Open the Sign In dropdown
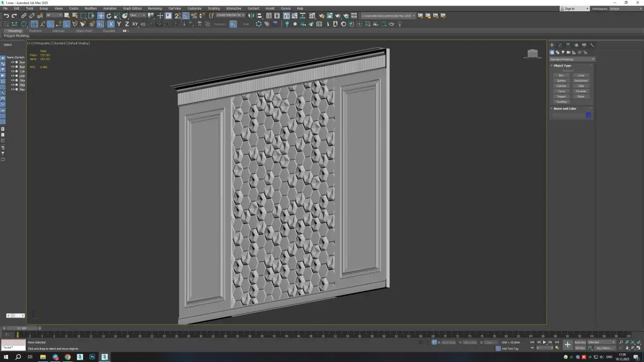Image resolution: width=644 pixels, height=362 pixels. (574, 9)
